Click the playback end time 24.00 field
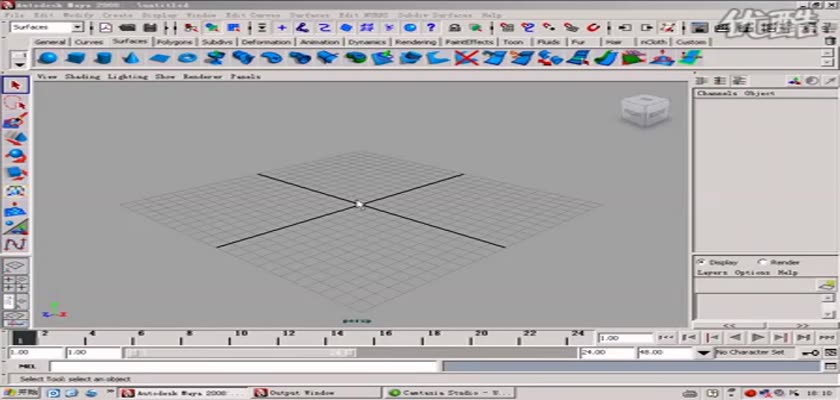 607,352
